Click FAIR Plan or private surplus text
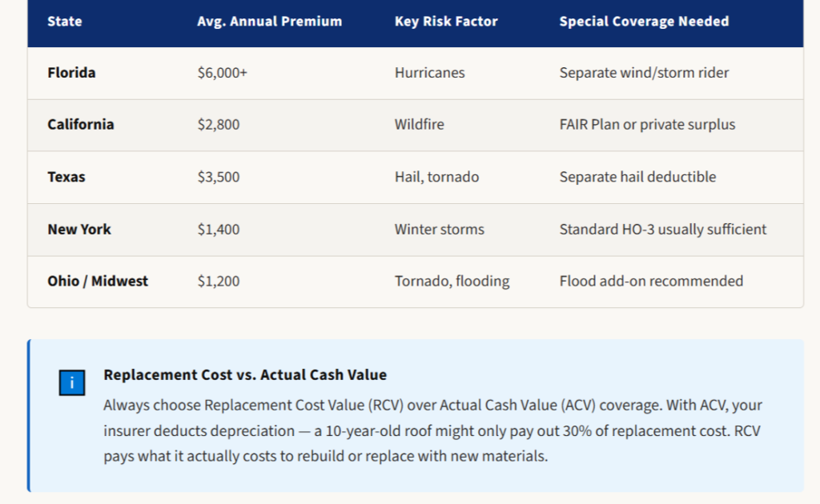 [647, 125]
